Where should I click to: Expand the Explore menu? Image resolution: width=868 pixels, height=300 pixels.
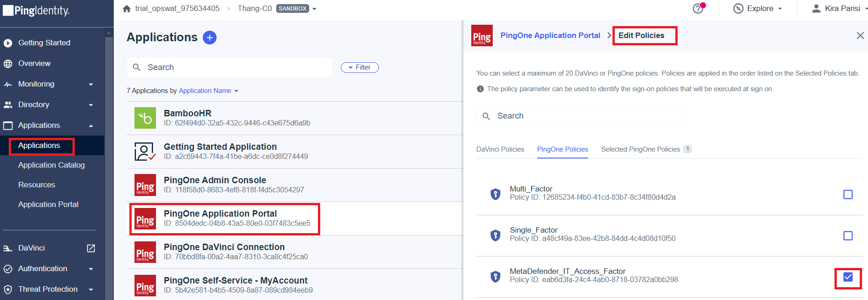pyautogui.click(x=757, y=9)
